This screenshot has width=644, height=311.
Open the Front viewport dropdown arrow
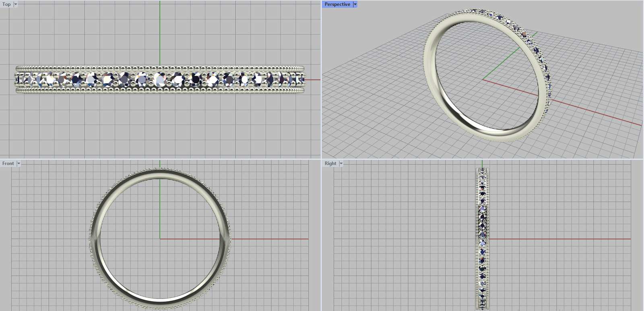[x=19, y=164]
